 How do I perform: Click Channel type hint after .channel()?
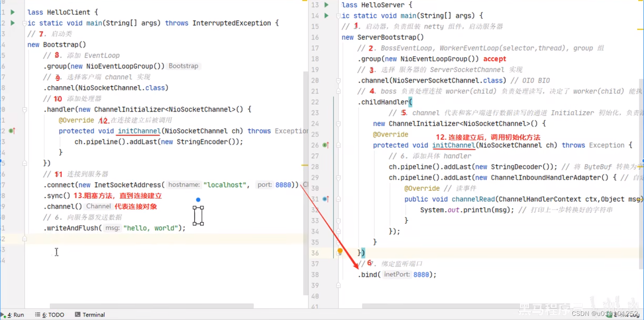coord(98,206)
